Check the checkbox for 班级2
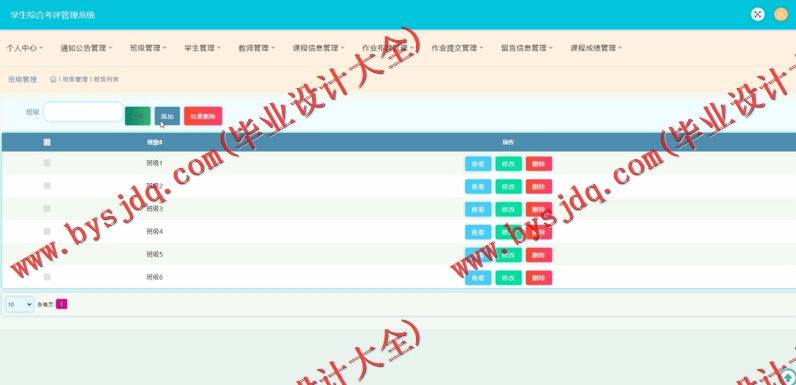 click(47, 186)
